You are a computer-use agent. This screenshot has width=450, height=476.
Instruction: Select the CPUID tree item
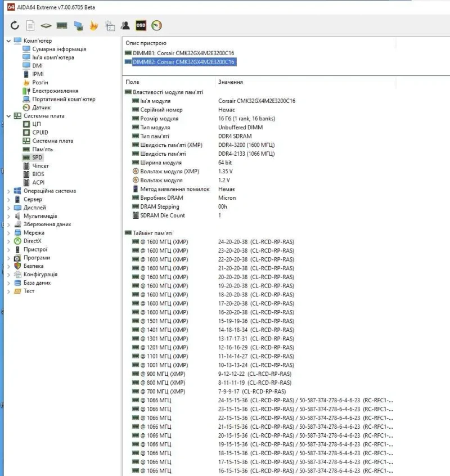[x=40, y=132]
